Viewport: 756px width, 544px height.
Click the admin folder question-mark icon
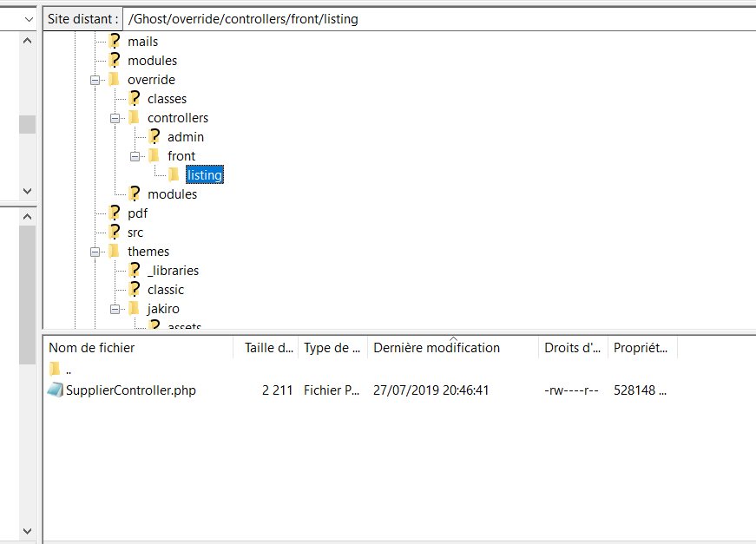click(154, 136)
